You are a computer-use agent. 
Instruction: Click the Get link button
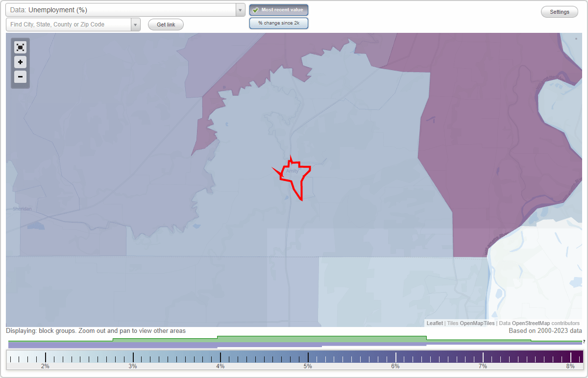click(x=165, y=24)
